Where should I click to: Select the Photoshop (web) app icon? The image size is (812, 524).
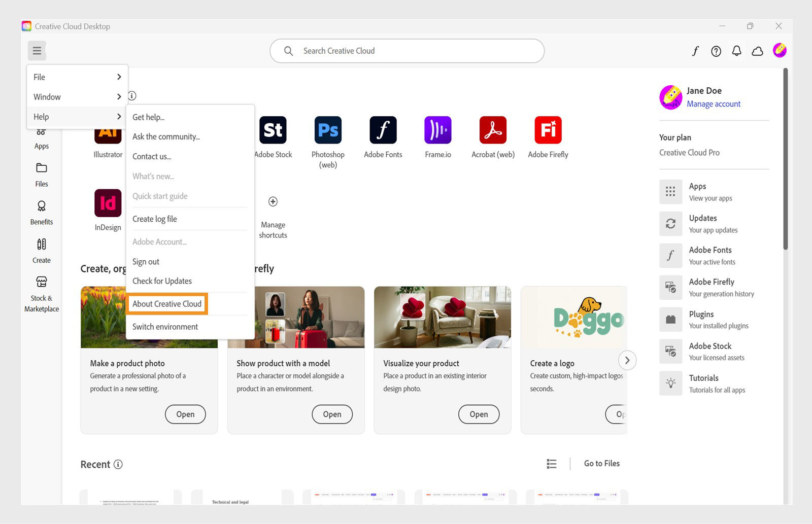click(x=327, y=130)
